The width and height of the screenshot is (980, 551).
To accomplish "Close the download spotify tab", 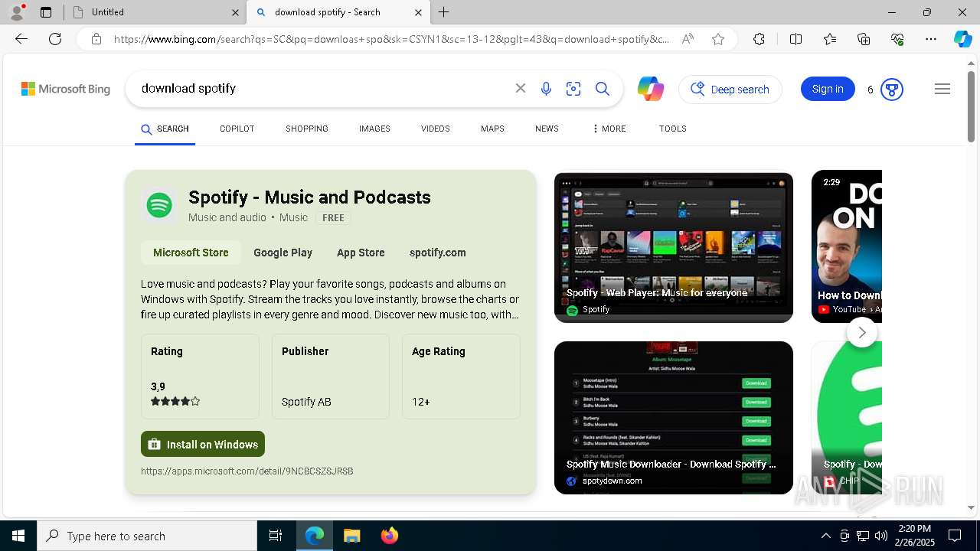I will point(418,12).
